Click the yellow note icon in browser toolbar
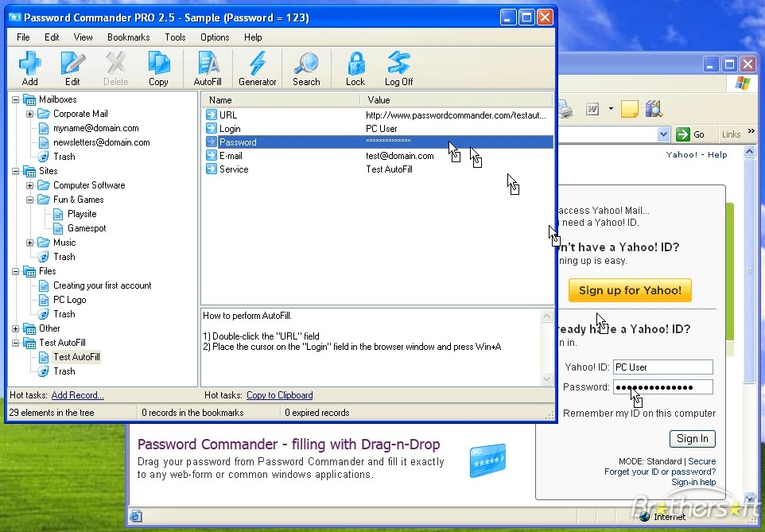 tap(629, 108)
